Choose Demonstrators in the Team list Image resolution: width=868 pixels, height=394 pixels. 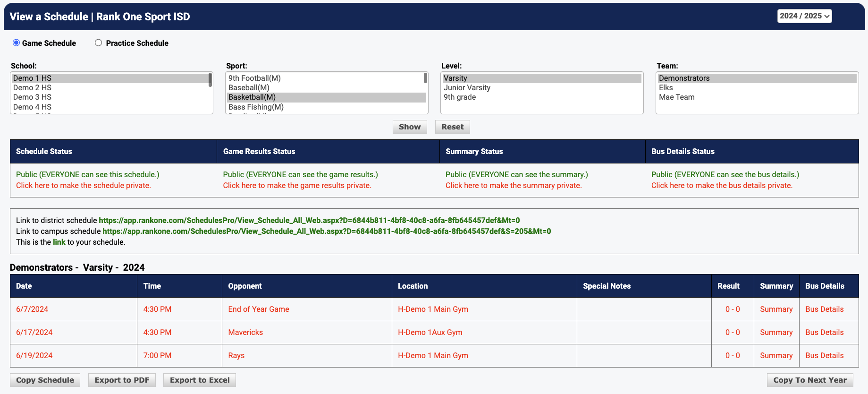[757, 78]
